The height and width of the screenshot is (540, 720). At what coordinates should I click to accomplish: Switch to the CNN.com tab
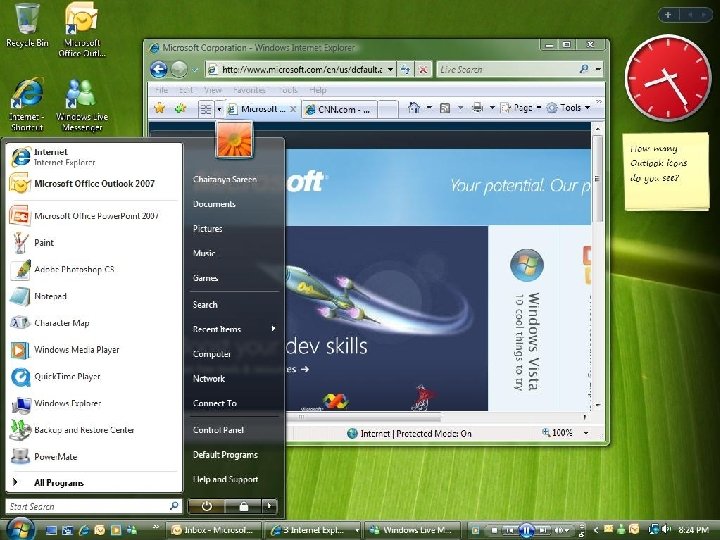pos(339,109)
